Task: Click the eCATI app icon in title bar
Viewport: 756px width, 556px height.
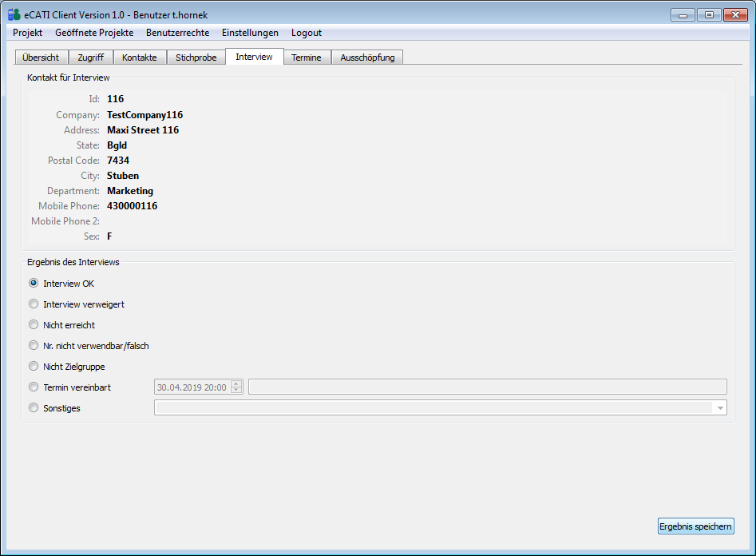Action: (14, 14)
